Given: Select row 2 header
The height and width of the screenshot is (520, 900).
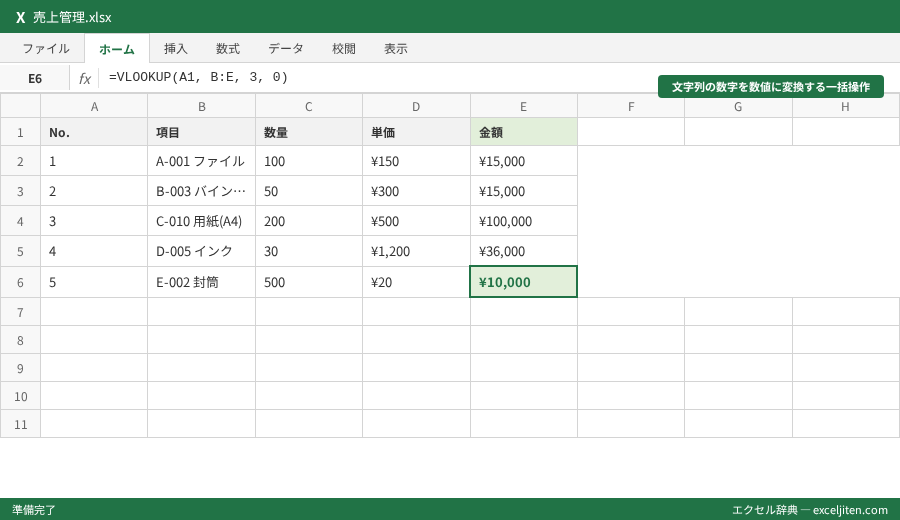Looking at the screenshot, I should [x=20, y=161].
